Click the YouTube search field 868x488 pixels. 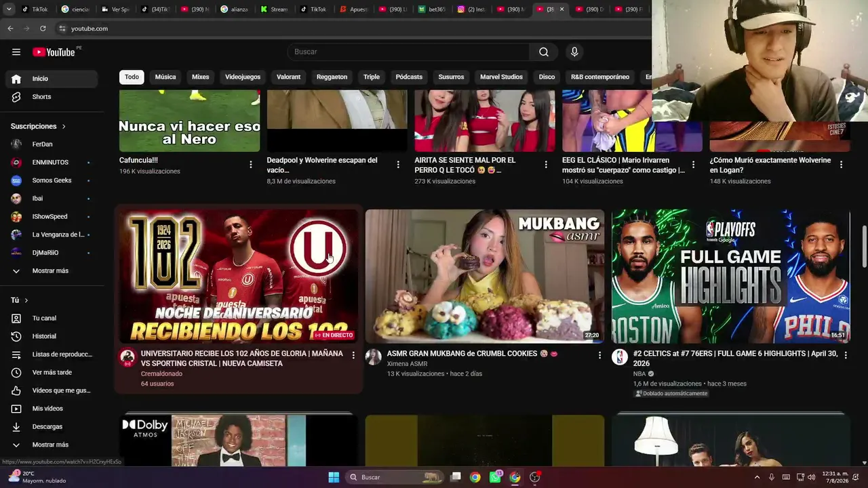click(x=409, y=52)
